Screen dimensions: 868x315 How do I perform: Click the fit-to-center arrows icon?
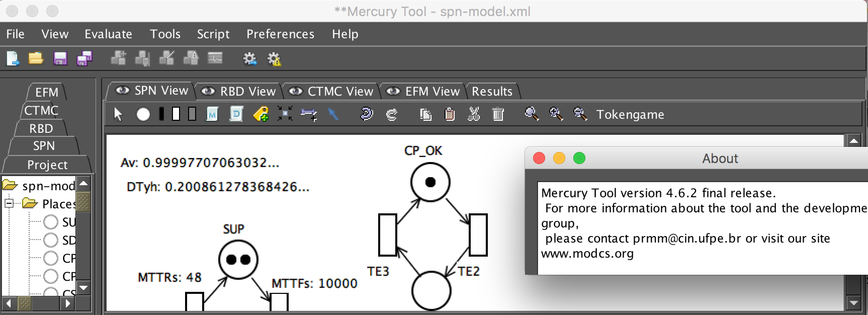285,114
